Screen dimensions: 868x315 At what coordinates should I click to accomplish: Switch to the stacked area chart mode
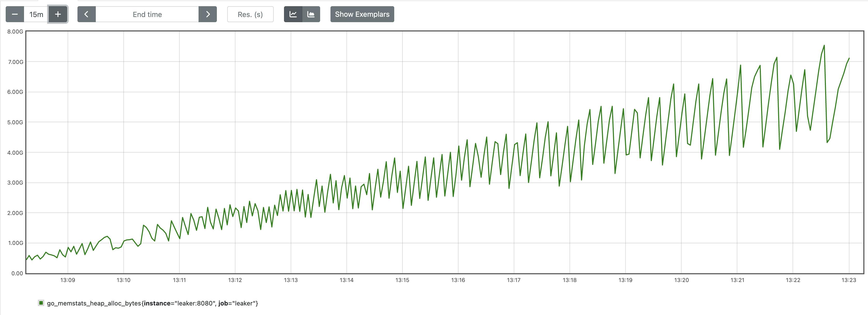pos(311,14)
